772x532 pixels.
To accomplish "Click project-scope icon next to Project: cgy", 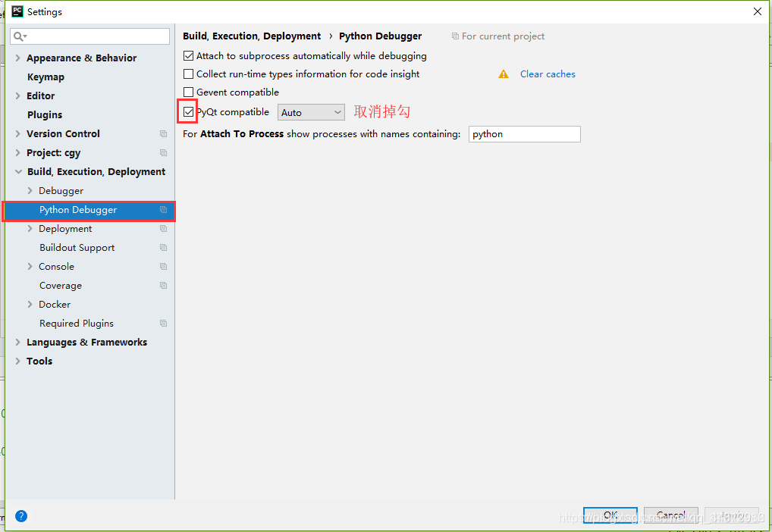I will (164, 153).
